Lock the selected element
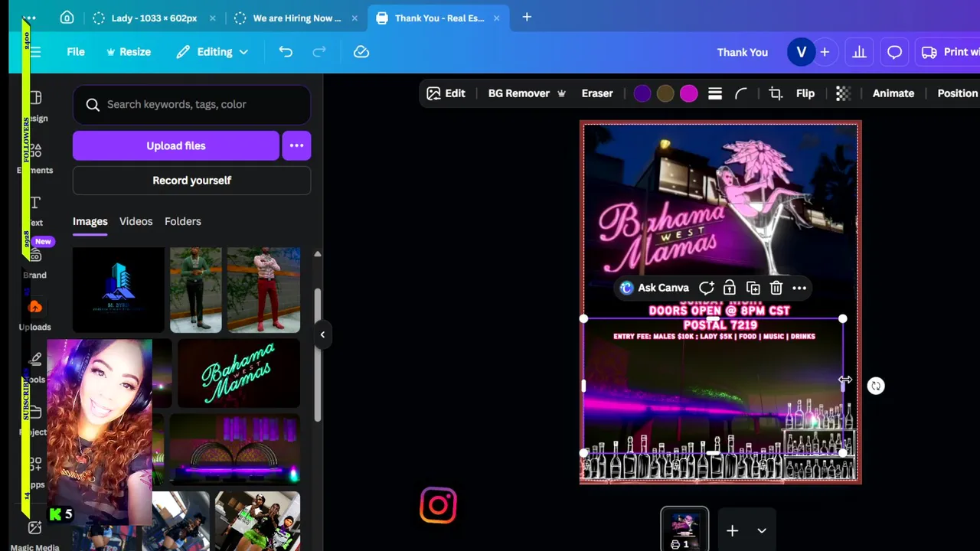Screen dimensions: 980x551 (730, 288)
